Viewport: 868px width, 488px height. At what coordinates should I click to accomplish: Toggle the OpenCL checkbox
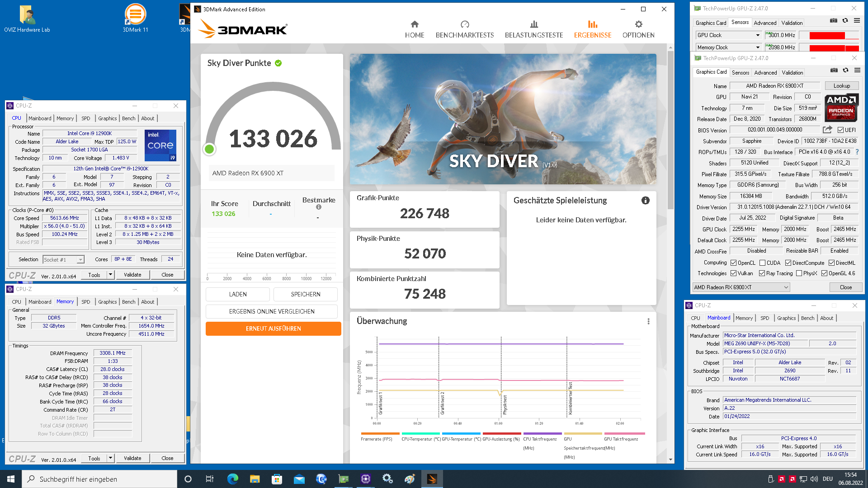click(733, 263)
